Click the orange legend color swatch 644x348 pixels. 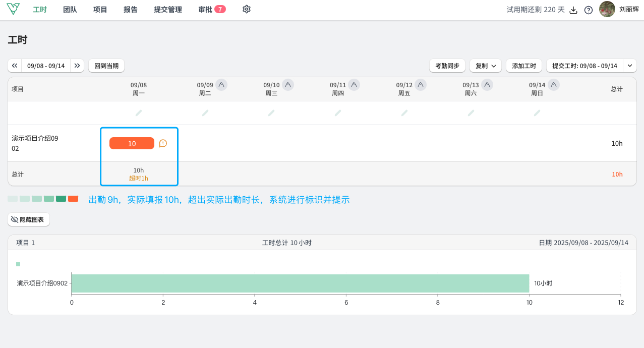point(73,199)
